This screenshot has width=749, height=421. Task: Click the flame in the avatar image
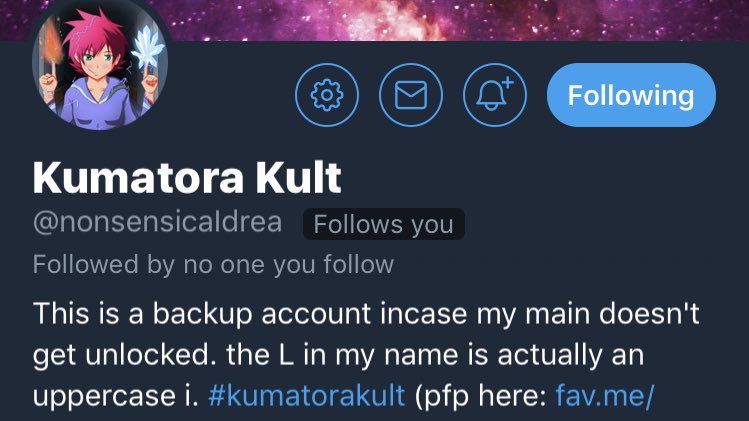tap(51, 45)
